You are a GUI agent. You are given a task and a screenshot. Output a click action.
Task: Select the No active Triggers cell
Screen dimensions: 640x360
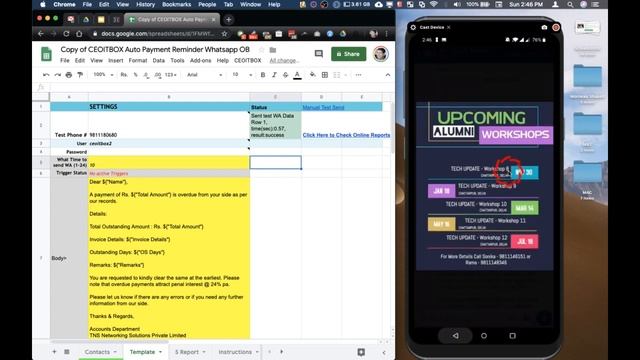(169, 173)
